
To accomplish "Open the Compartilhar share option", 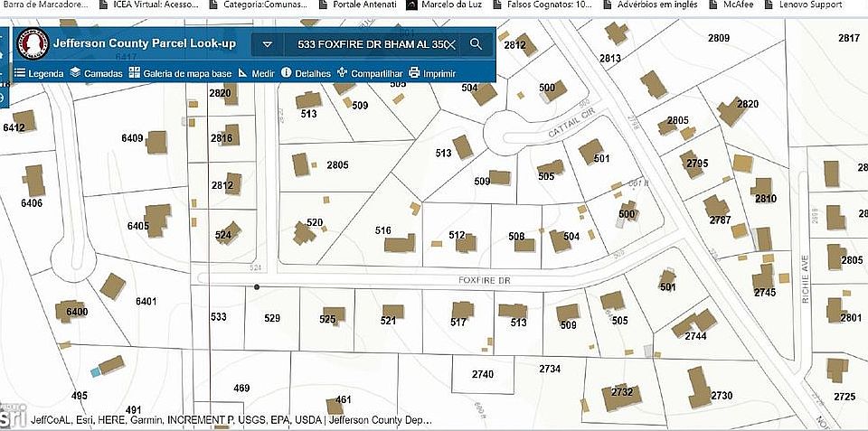I will [370, 73].
